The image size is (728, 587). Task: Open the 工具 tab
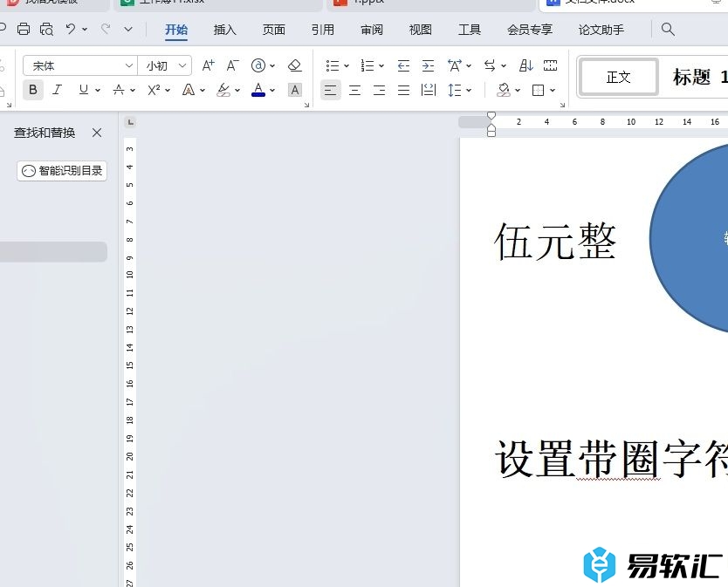click(470, 30)
